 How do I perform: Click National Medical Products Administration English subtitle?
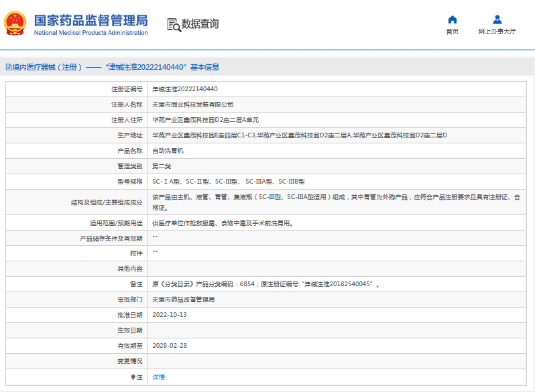point(91,33)
